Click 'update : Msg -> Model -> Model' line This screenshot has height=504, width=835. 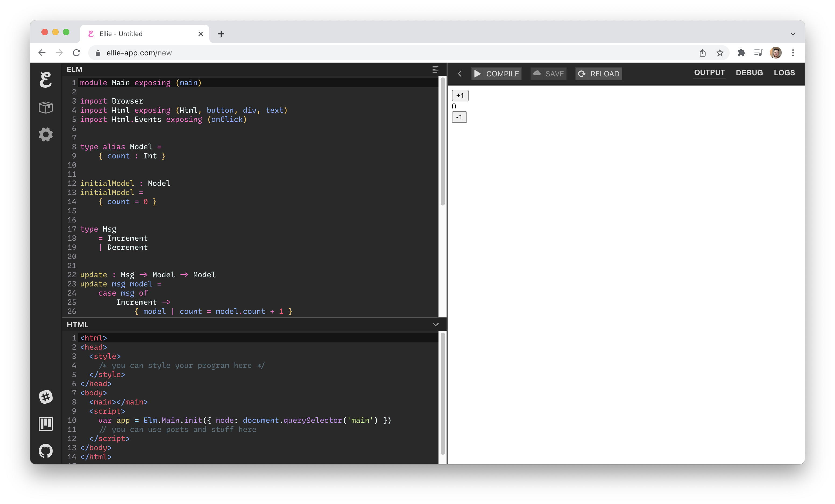coord(148,275)
